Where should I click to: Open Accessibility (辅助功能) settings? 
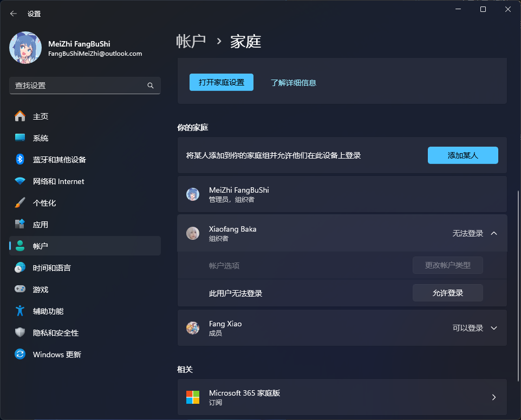pyautogui.click(x=48, y=311)
